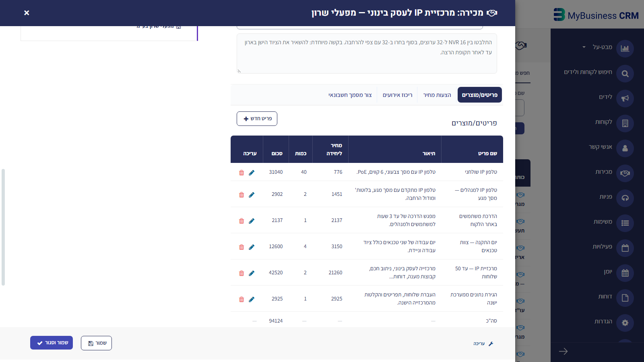Click the dialog's vertical scrollbar
This screenshot has height=362, width=644.
point(3,227)
